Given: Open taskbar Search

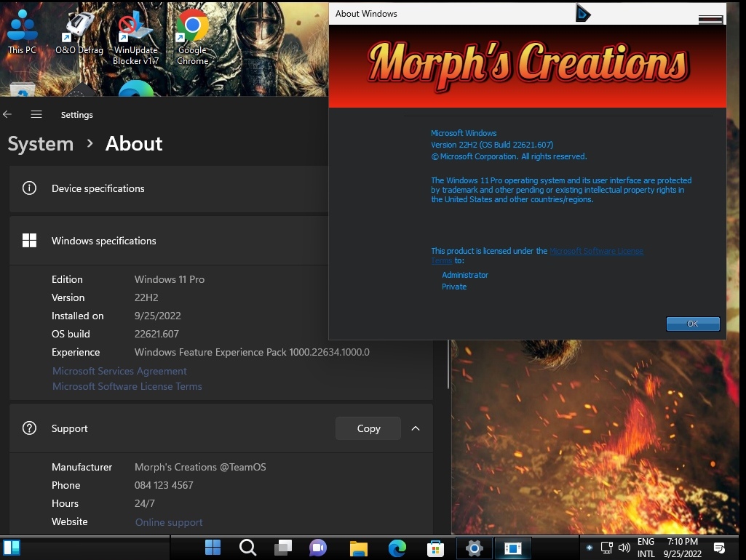Looking at the screenshot, I should coord(247,548).
